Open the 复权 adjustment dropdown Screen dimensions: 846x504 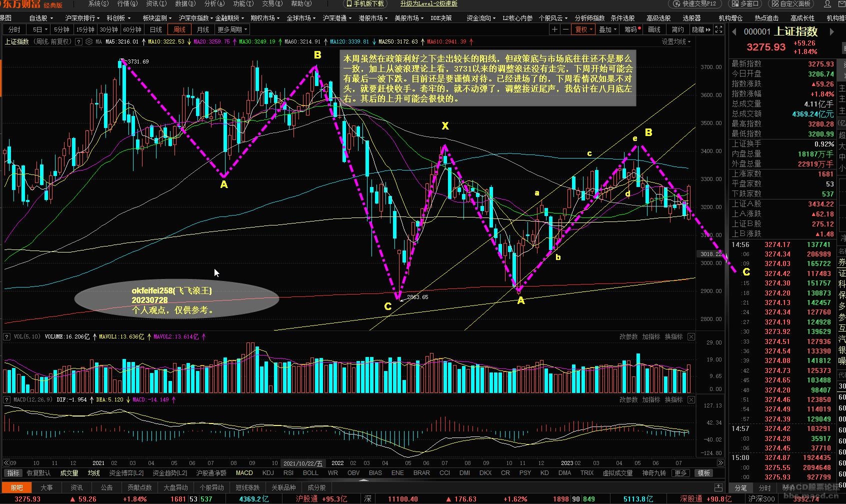pos(583,29)
